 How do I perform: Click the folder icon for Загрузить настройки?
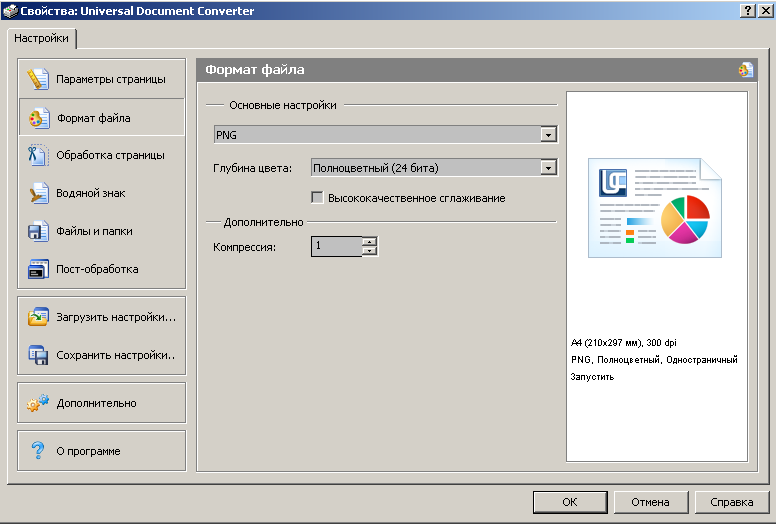(38, 317)
